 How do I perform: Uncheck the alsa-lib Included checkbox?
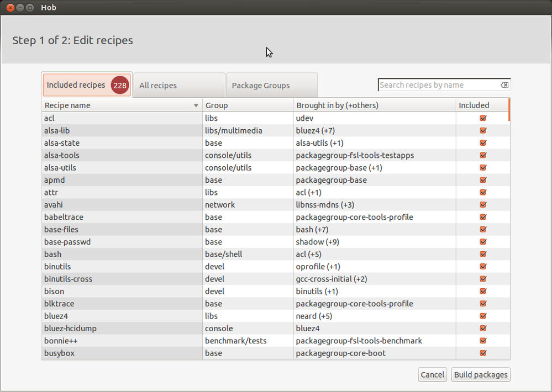pos(483,130)
